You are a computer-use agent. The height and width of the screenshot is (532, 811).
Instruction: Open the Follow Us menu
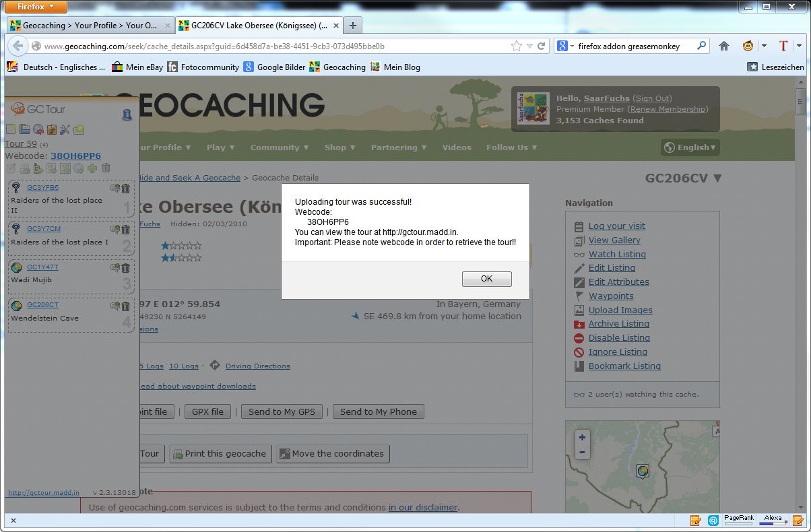(x=512, y=147)
